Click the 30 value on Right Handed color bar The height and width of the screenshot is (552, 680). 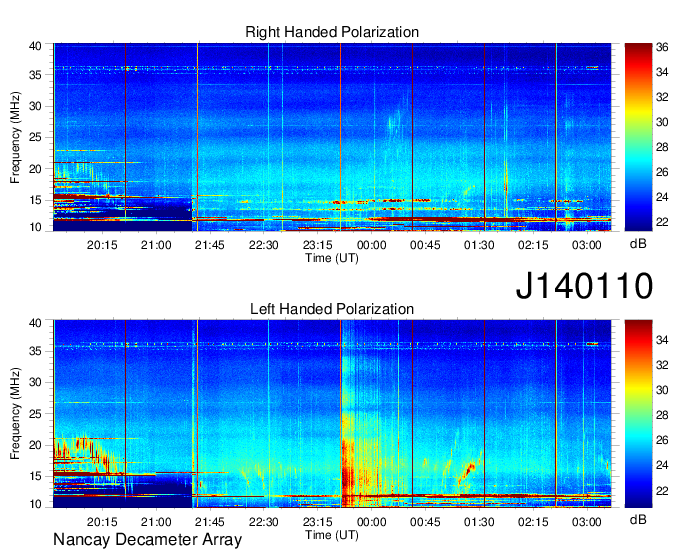tap(662, 122)
